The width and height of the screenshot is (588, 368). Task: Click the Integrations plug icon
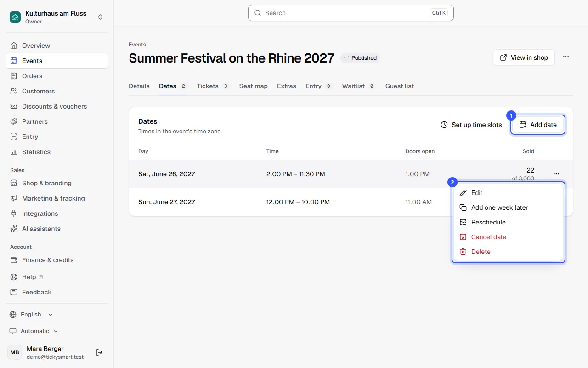point(14,213)
